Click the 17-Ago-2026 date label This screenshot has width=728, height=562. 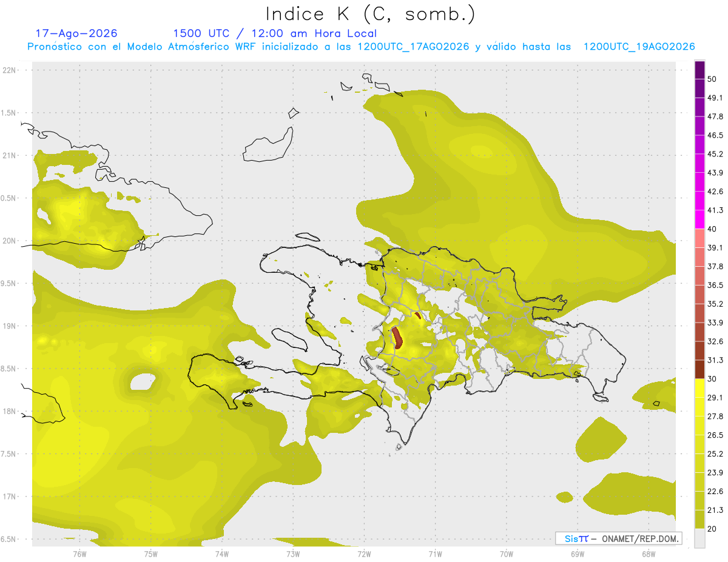[76, 33]
